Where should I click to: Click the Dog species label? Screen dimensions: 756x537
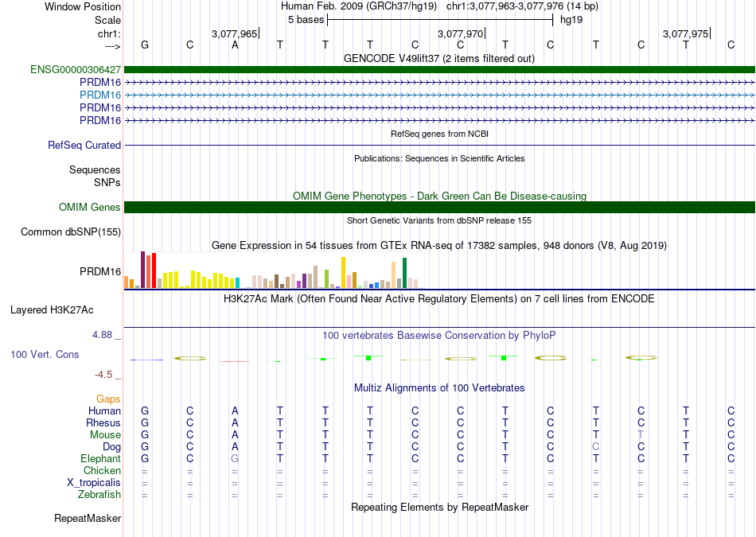(x=111, y=447)
